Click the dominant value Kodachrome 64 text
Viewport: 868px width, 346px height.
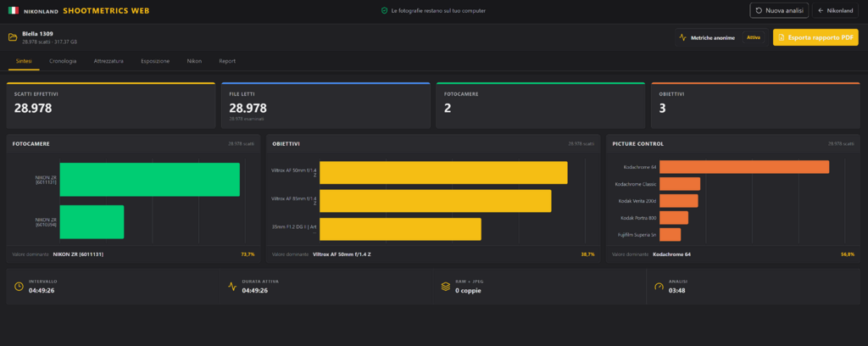[x=671, y=254]
